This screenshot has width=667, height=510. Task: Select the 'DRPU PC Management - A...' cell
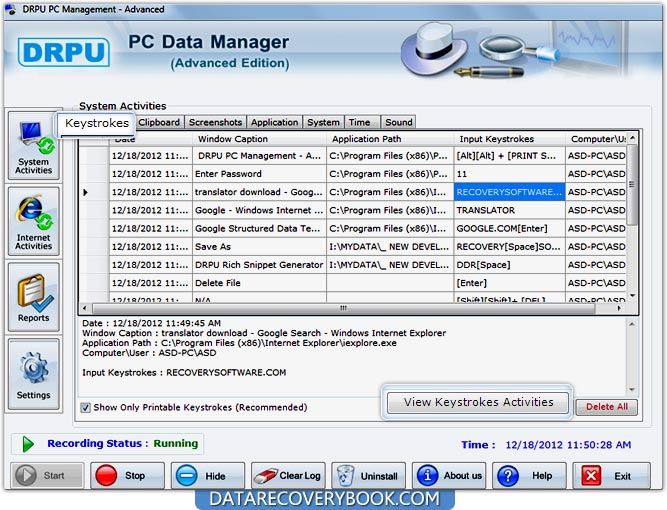259,156
